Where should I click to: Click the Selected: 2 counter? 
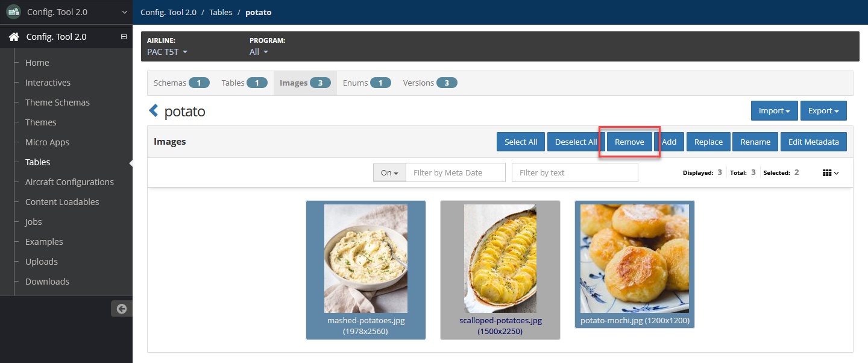[781, 172]
